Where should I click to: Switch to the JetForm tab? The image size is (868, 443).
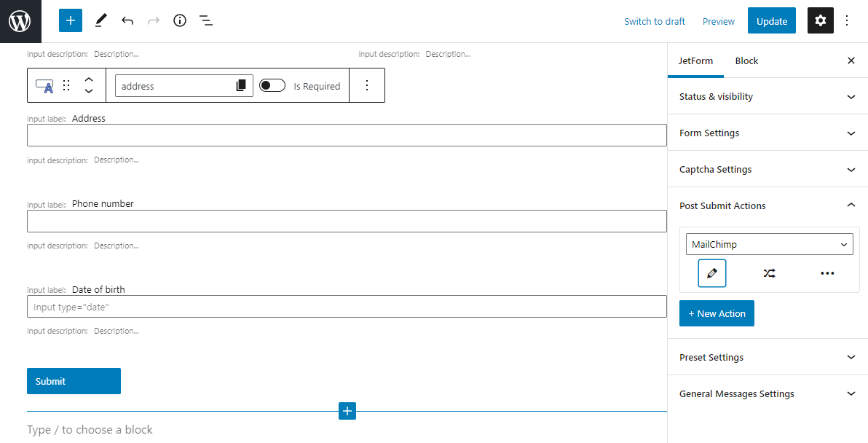pos(695,60)
